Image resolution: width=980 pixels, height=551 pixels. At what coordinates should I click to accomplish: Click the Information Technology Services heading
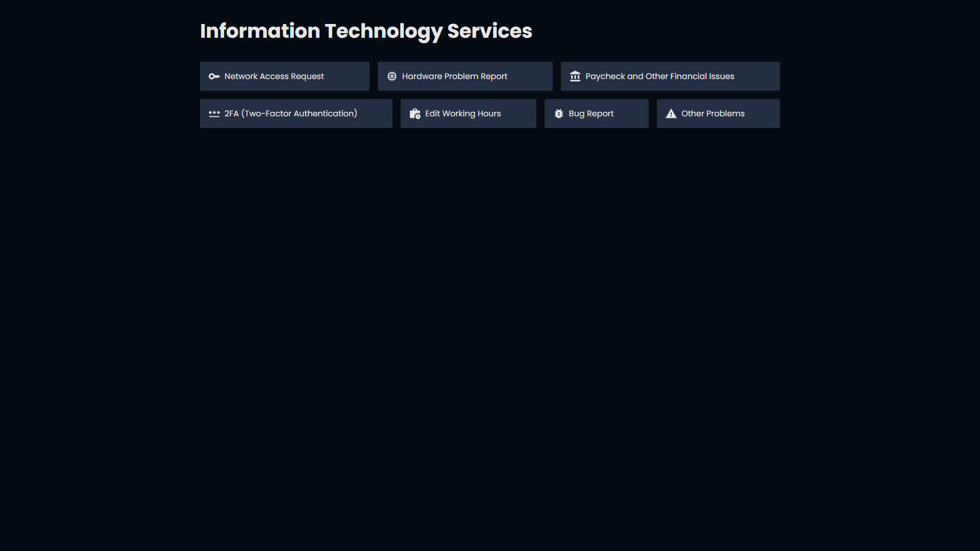(x=366, y=31)
